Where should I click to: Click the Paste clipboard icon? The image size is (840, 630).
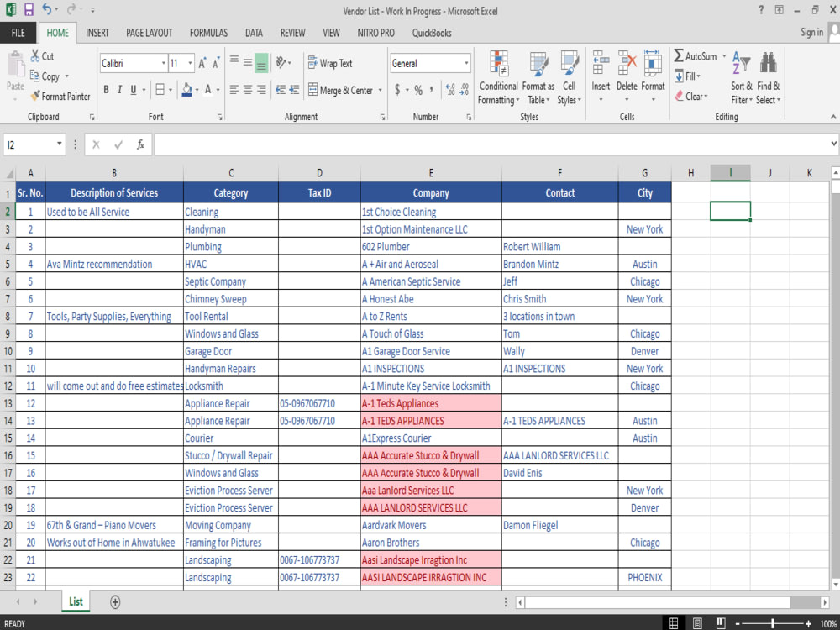15,65
